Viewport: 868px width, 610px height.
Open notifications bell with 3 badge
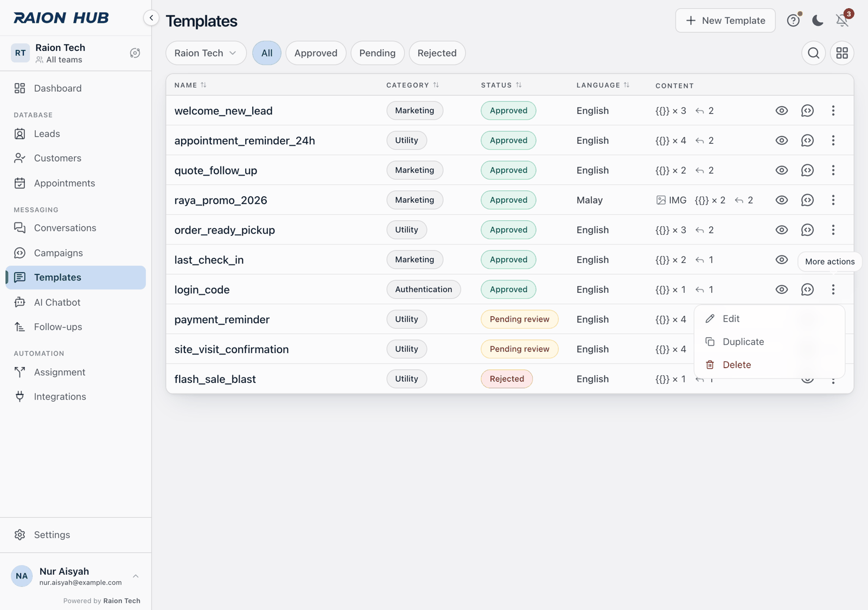(843, 21)
